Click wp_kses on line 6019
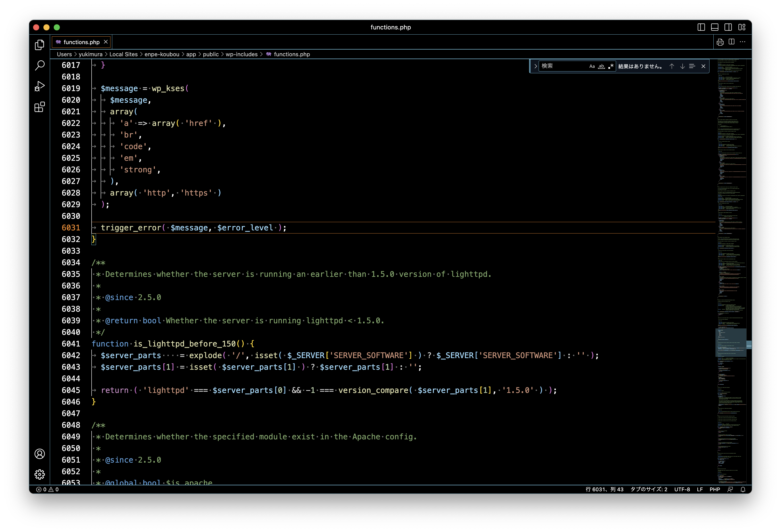The height and width of the screenshot is (532, 781). [168, 88]
